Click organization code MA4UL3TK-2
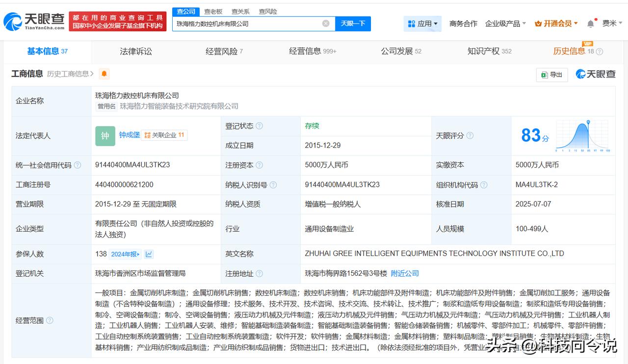This screenshot has width=628, height=364. pyautogui.click(x=537, y=184)
